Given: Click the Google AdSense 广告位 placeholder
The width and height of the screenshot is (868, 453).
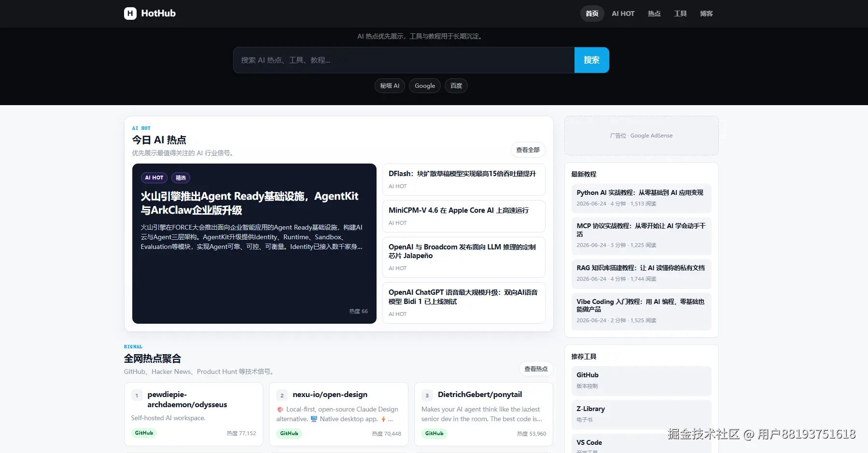Looking at the screenshot, I should click(641, 136).
